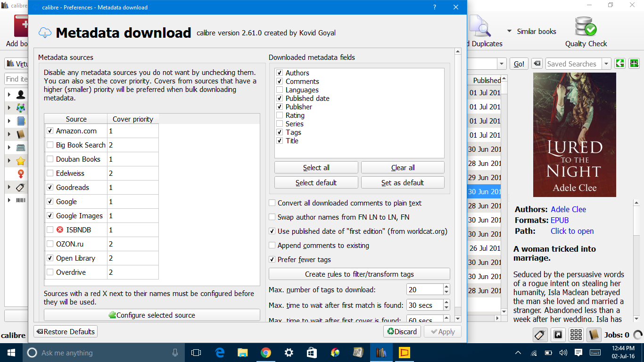Increase the max number of tags stepper
Viewport: 644px width, 362px height.
click(x=446, y=287)
